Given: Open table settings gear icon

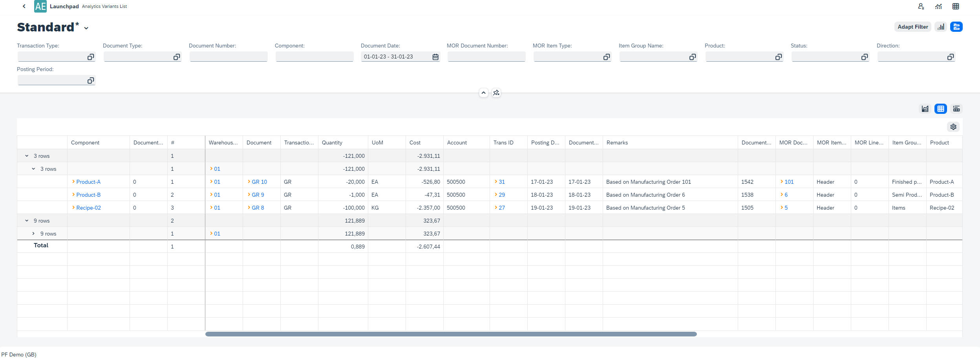Looking at the screenshot, I should [x=953, y=127].
